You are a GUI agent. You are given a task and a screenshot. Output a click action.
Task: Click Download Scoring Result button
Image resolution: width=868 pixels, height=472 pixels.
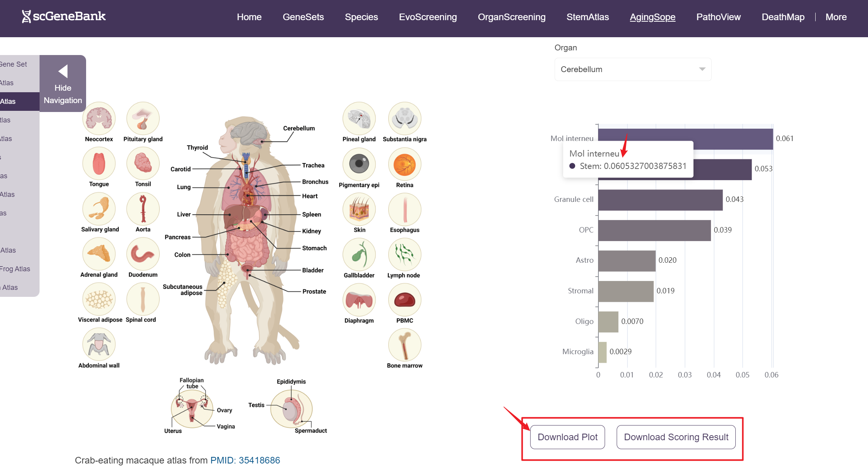click(676, 437)
